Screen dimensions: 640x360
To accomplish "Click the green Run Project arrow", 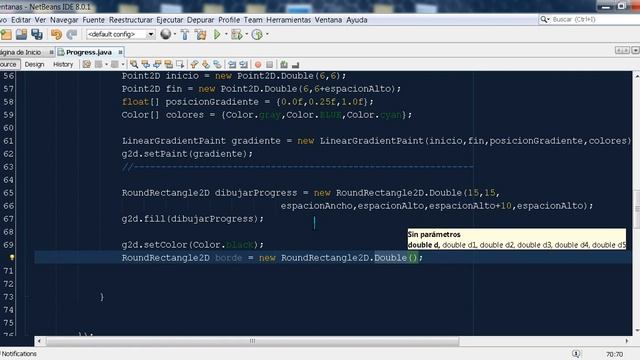I will pyautogui.click(x=217, y=35).
